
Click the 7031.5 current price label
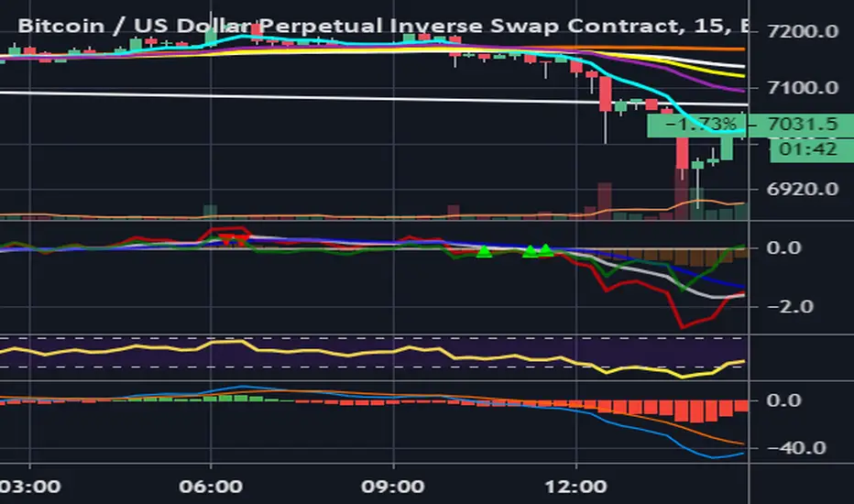[803, 125]
